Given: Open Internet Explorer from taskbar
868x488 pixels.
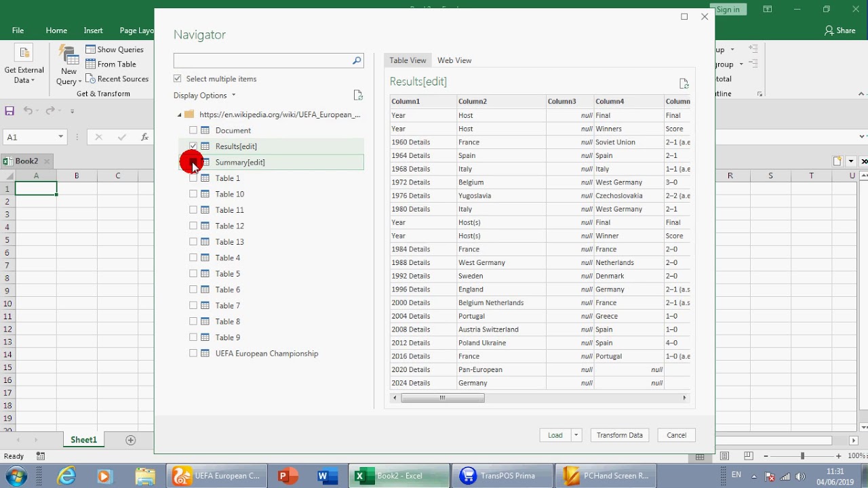Looking at the screenshot, I should tap(66, 476).
